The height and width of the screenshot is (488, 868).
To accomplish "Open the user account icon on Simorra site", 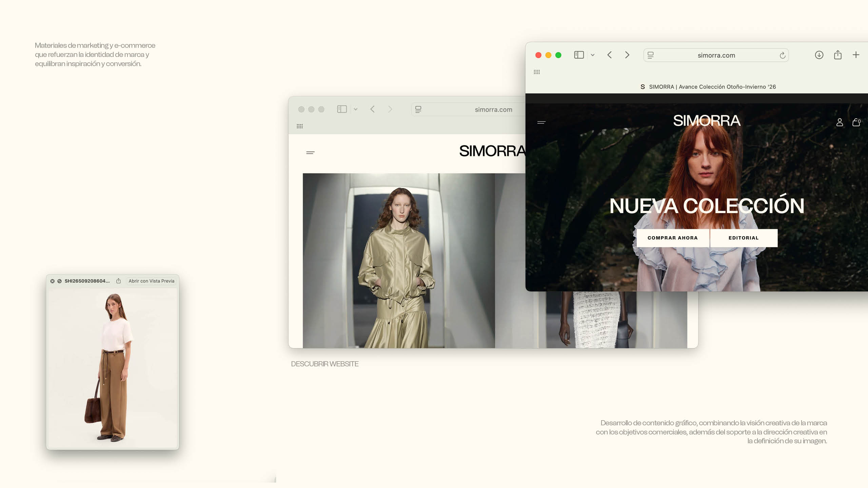I will pyautogui.click(x=840, y=122).
